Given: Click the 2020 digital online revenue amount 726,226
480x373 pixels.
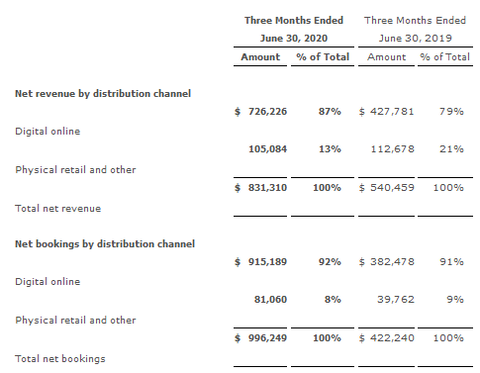Looking at the screenshot, I should pyautogui.click(x=267, y=111).
